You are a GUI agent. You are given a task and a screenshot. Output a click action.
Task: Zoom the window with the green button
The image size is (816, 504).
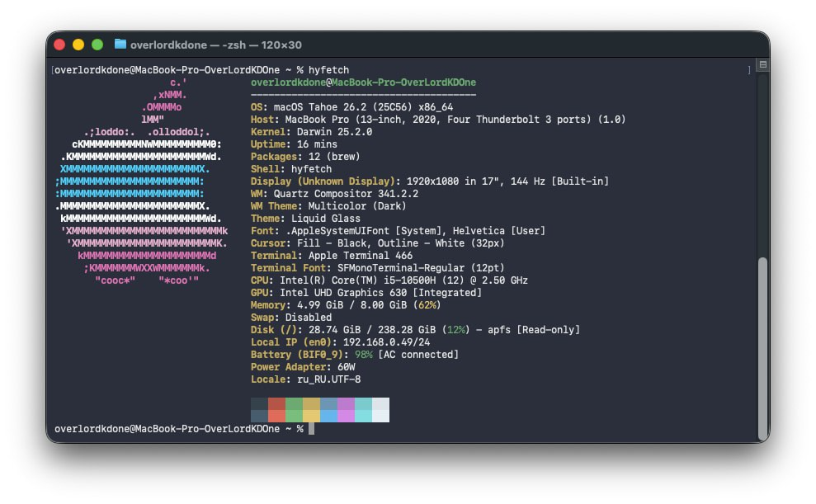click(97, 45)
